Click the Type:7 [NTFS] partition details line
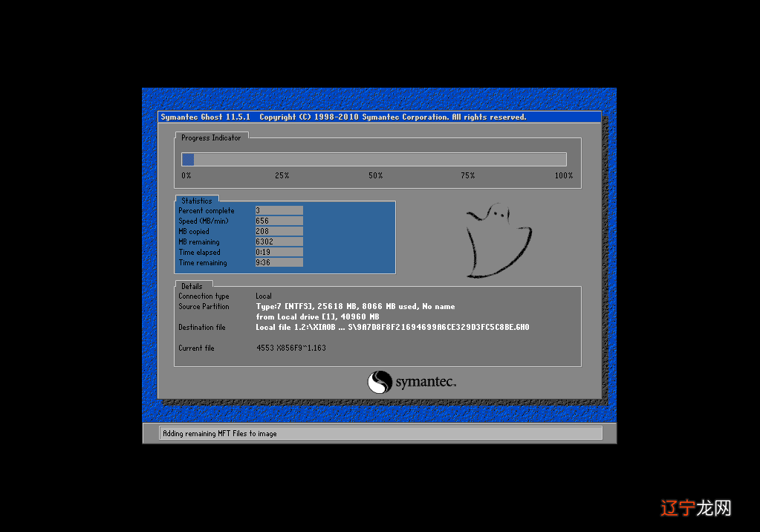 (355, 306)
